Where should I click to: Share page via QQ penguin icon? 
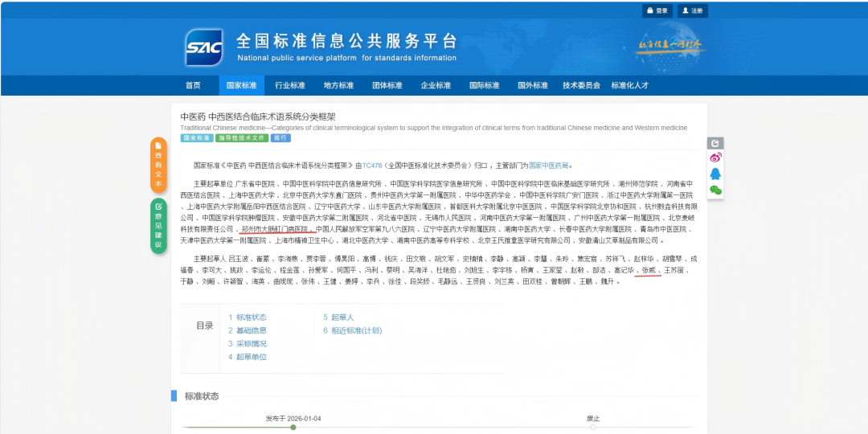(714, 174)
